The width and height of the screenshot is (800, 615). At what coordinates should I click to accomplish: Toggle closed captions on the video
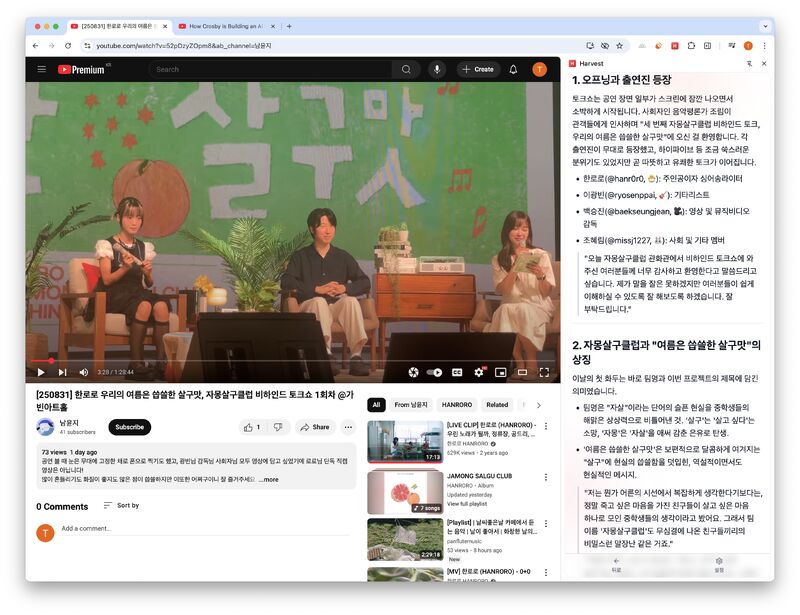tap(457, 372)
